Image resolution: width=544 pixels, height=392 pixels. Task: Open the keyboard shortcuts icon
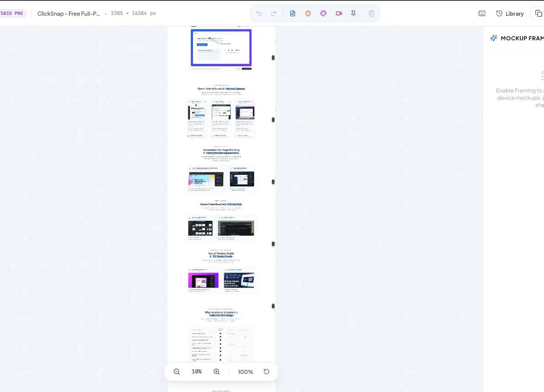[482, 14]
